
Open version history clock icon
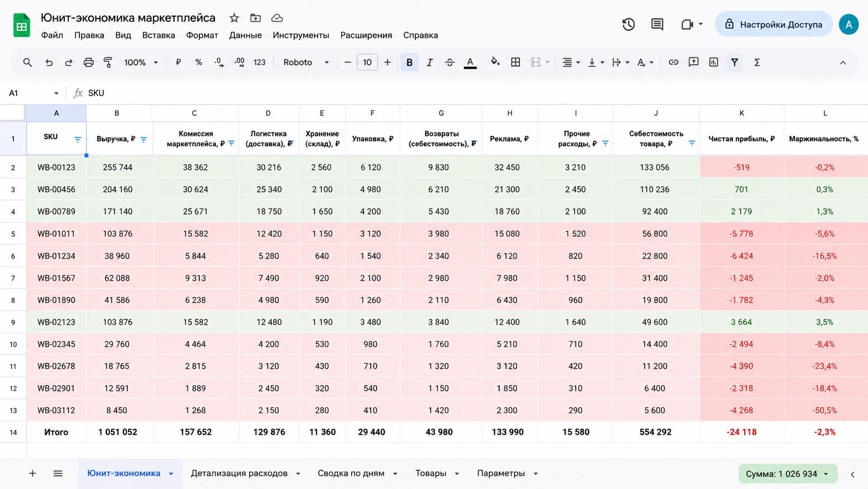pyautogui.click(x=629, y=24)
